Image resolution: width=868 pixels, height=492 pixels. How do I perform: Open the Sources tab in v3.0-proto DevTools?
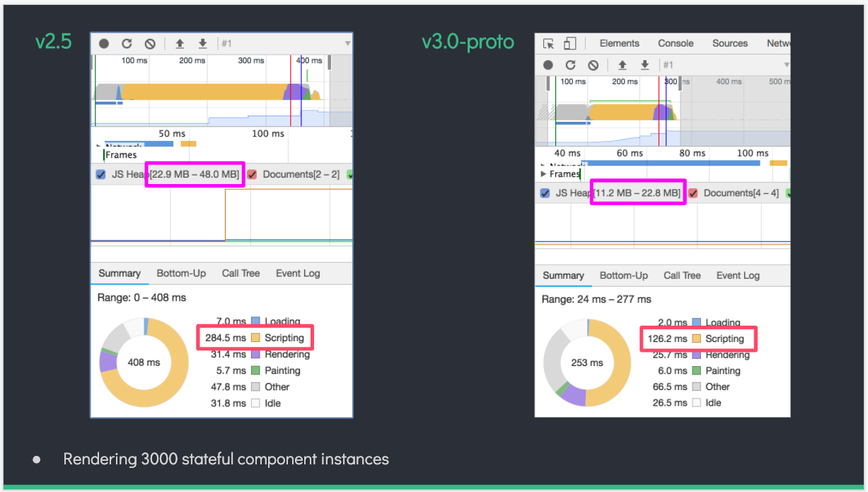pyautogui.click(x=730, y=43)
